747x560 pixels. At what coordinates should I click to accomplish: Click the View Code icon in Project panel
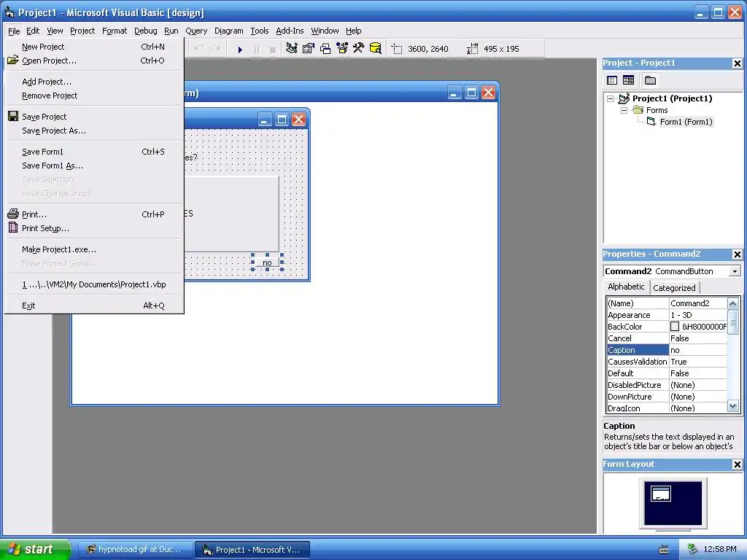(612, 80)
